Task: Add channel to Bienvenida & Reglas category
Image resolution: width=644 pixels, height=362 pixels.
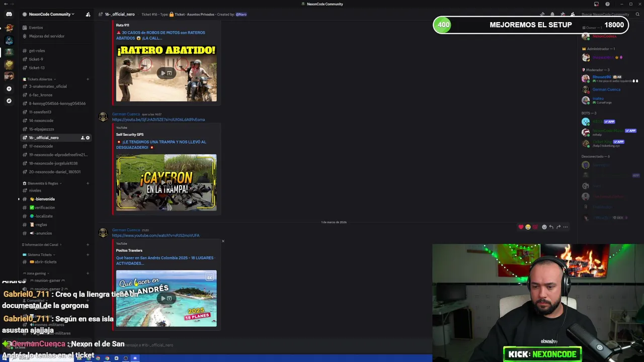Action: [x=88, y=184]
